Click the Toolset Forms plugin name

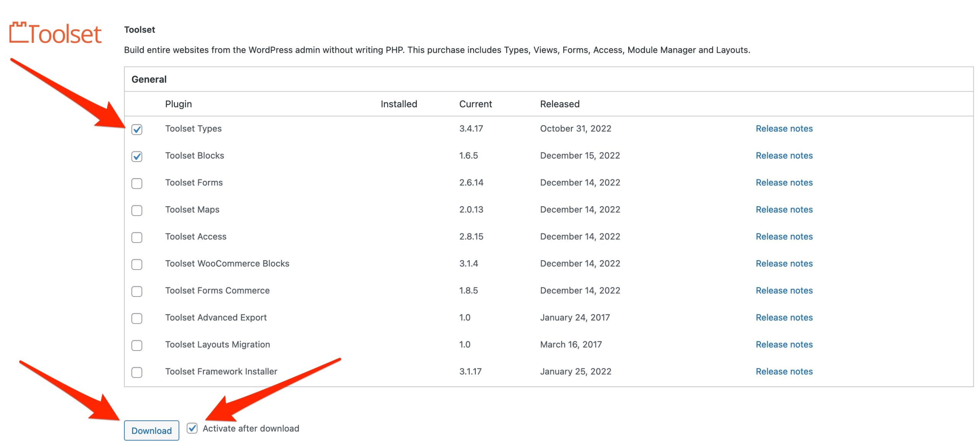194,183
